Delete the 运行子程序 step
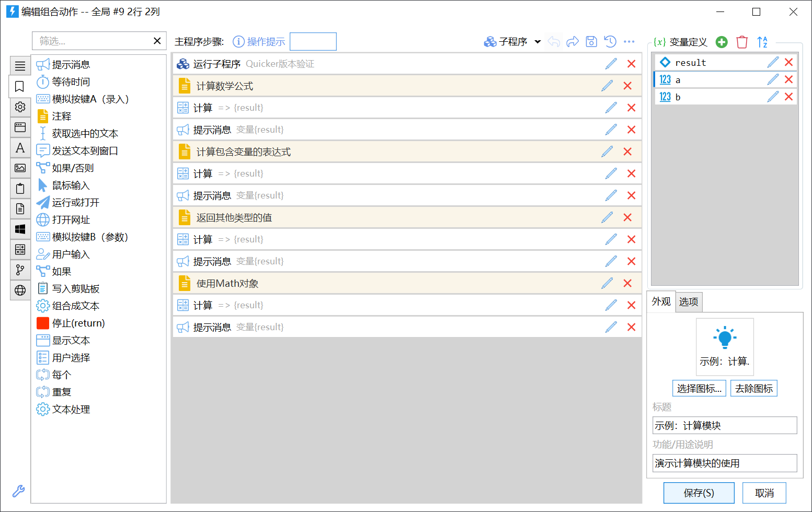Screen dimensions: 812x512 coord(631,64)
